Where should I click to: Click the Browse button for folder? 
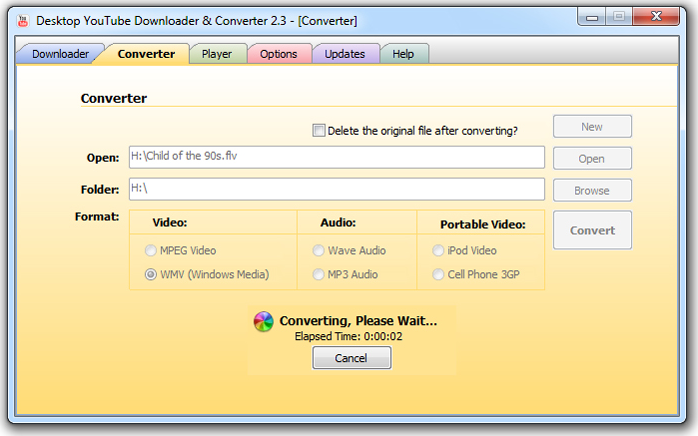click(x=591, y=190)
